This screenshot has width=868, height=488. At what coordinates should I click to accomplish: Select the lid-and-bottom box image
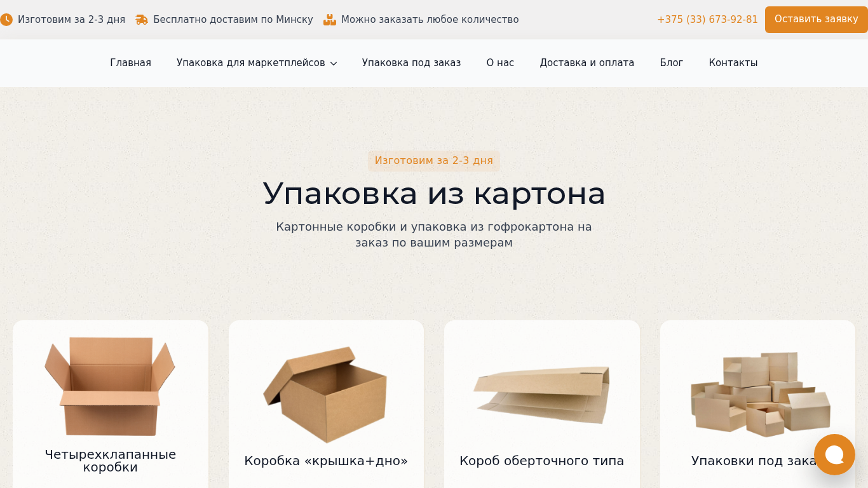pos(325,395)
